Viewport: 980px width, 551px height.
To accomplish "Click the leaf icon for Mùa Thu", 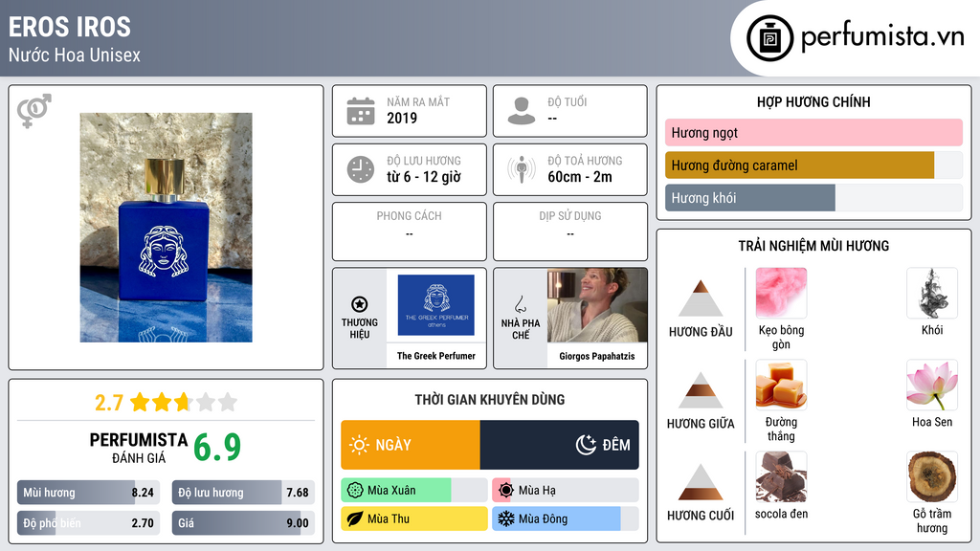I will click(355, 518).
